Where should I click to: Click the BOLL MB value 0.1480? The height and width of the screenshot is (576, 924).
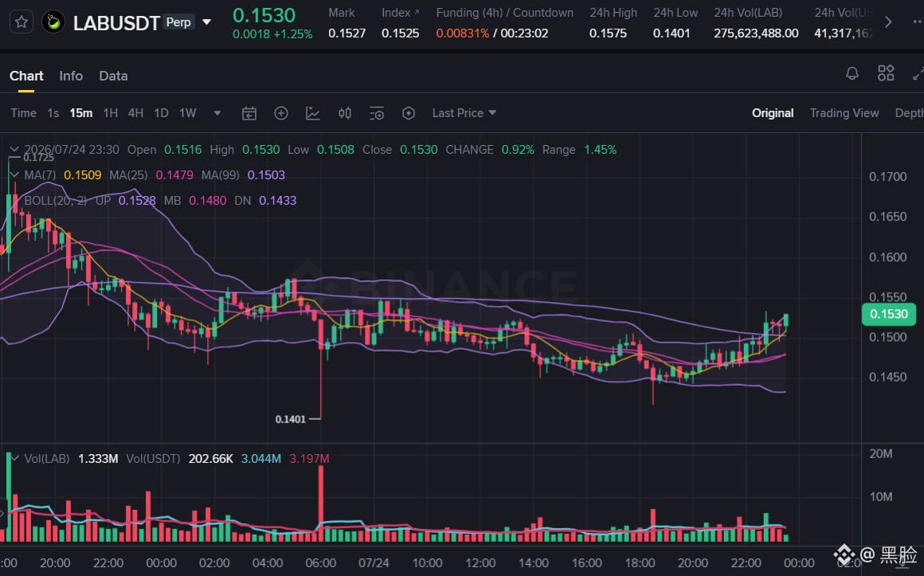pos(207,201)
